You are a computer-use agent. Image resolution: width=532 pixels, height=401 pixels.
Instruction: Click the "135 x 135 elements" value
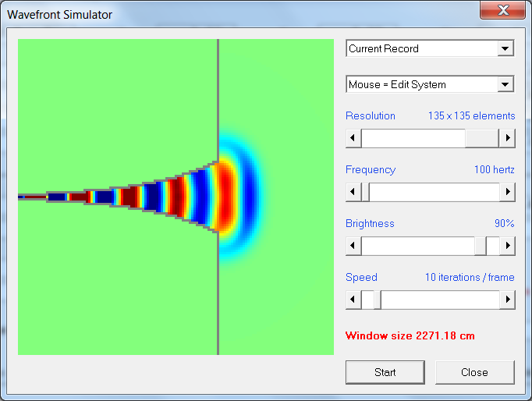472,115
